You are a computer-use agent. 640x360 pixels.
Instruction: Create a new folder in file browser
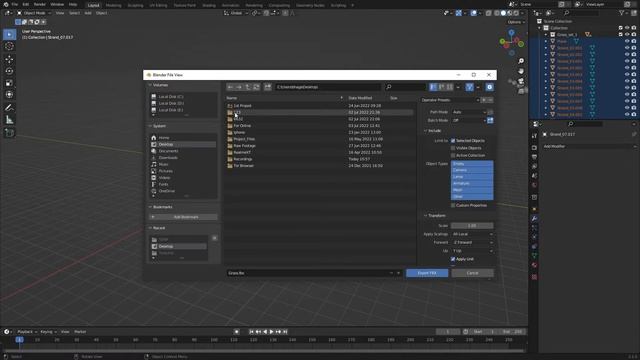(x=268, y=87)
